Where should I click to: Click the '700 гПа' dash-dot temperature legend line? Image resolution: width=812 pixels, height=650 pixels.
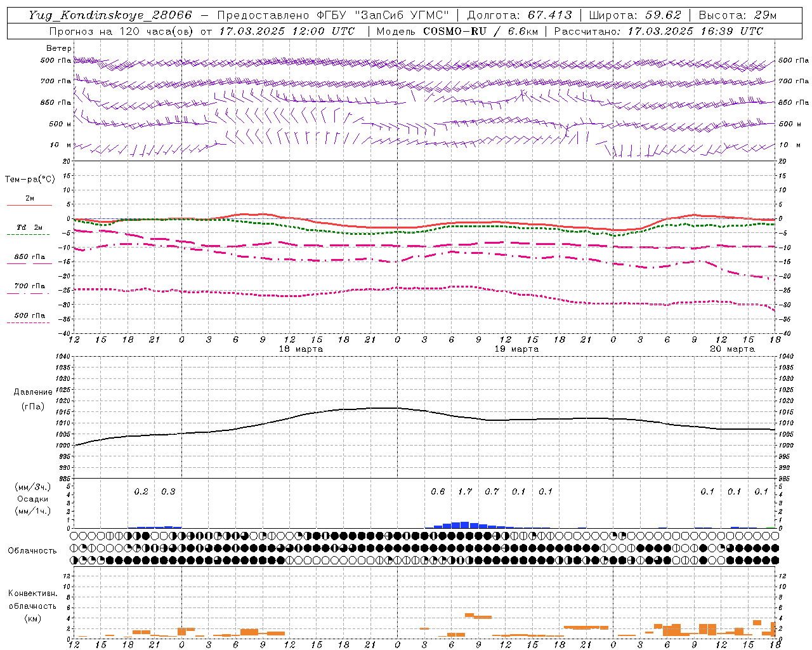coord(29,293)
